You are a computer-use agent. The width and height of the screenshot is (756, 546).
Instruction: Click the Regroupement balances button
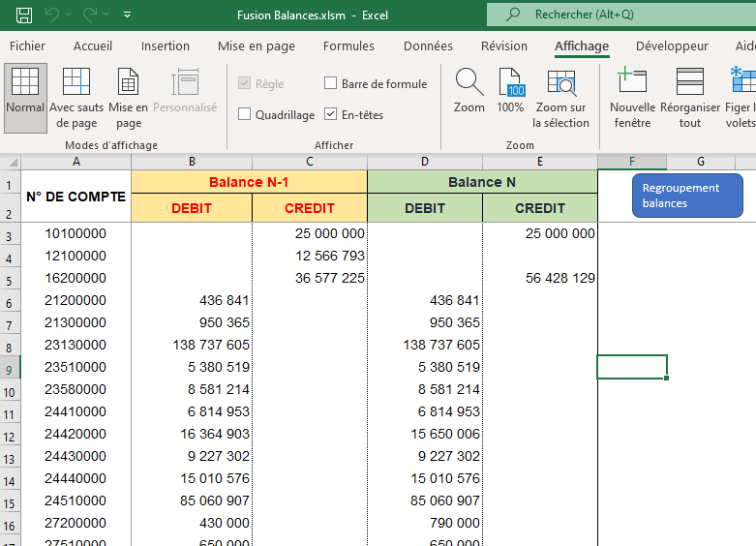[687, 196]
